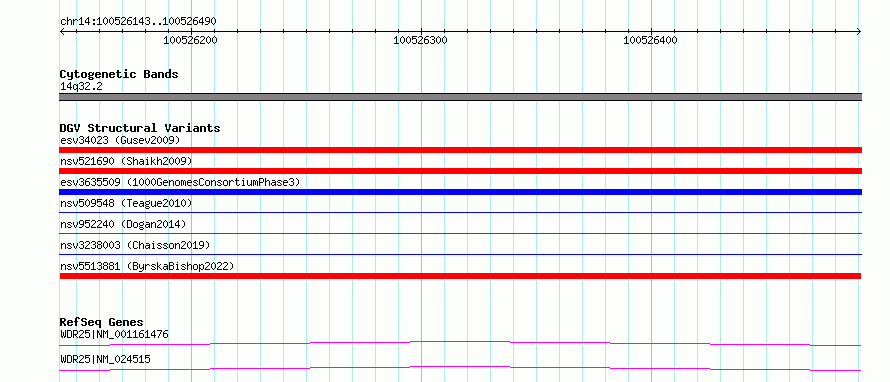Click the DGV Structural Variants track heading
Screen dimensions: 890x382
pyautogui.click(x=140, y=128)
